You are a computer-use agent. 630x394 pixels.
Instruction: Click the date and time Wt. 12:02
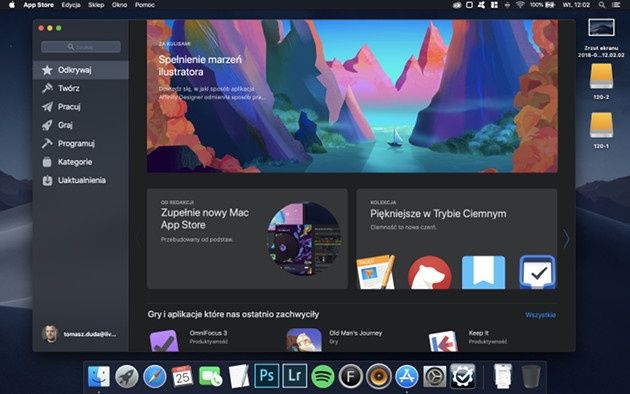pos(576,5)
